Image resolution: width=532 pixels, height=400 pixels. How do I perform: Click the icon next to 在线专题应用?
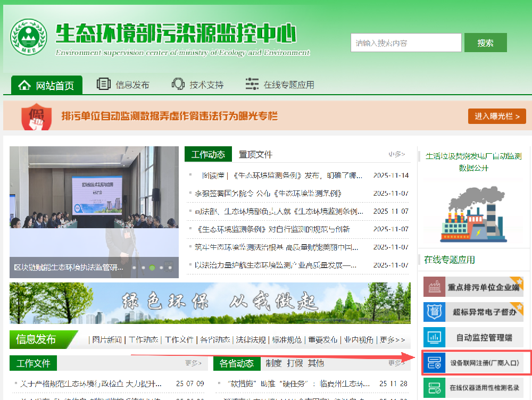[251, 84]
